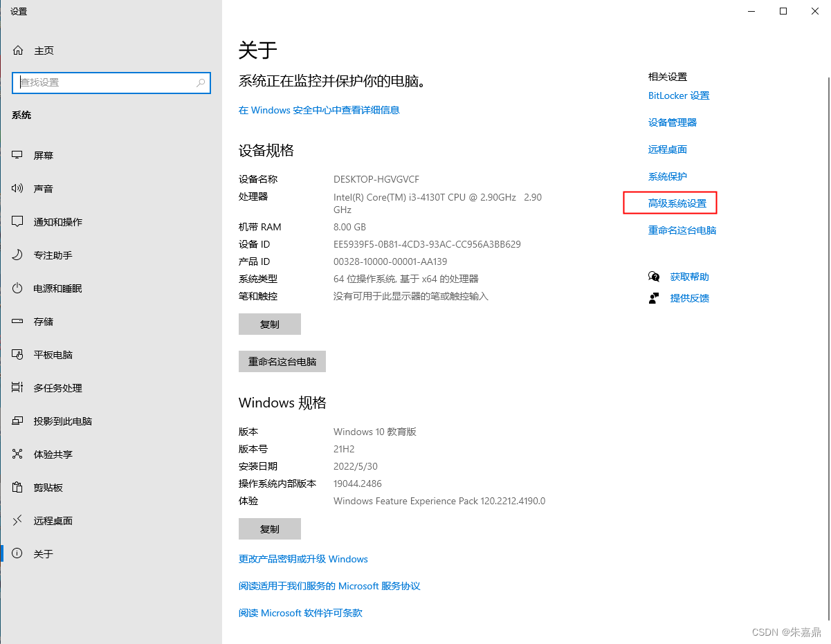Click the 远程桌面 remote desktop sidebar icon
This screenshot has height=644, width=831.
18,521
